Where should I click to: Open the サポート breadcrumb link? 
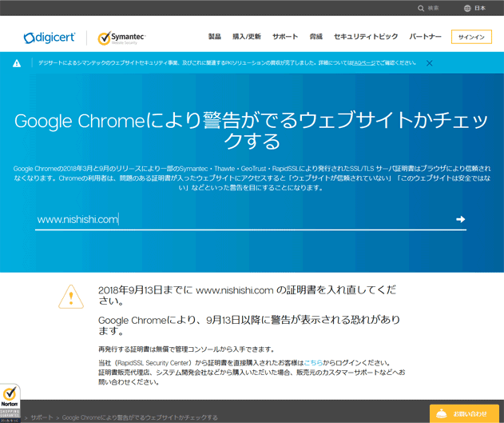point(42,417)
